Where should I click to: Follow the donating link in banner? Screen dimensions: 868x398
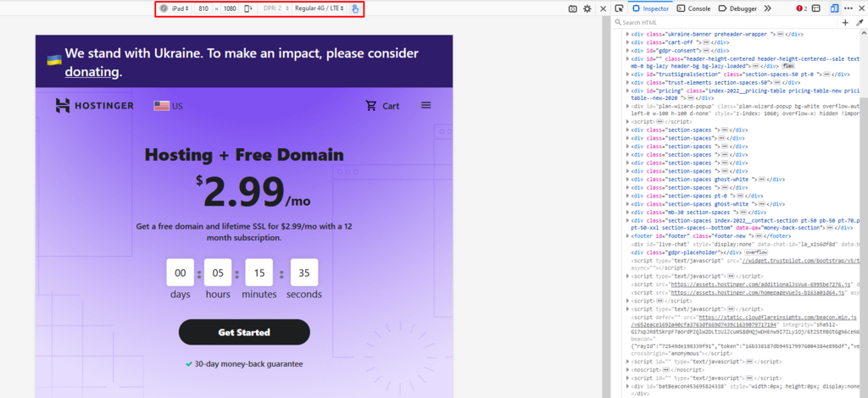(92, 72)
